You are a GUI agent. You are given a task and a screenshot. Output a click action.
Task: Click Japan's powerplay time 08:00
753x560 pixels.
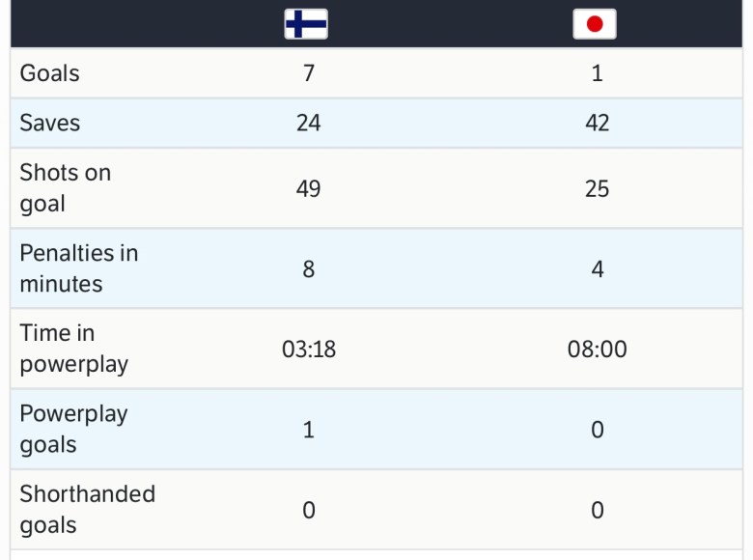click(597, 349)
